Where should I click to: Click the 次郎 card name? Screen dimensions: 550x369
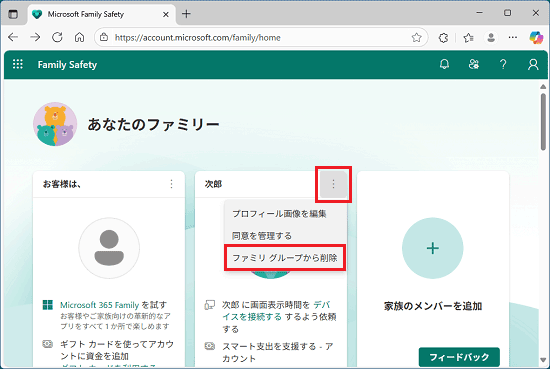click(213, 184)
